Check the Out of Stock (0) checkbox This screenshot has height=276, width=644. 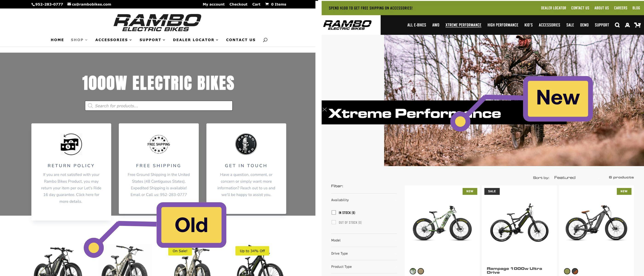point(333,222)
